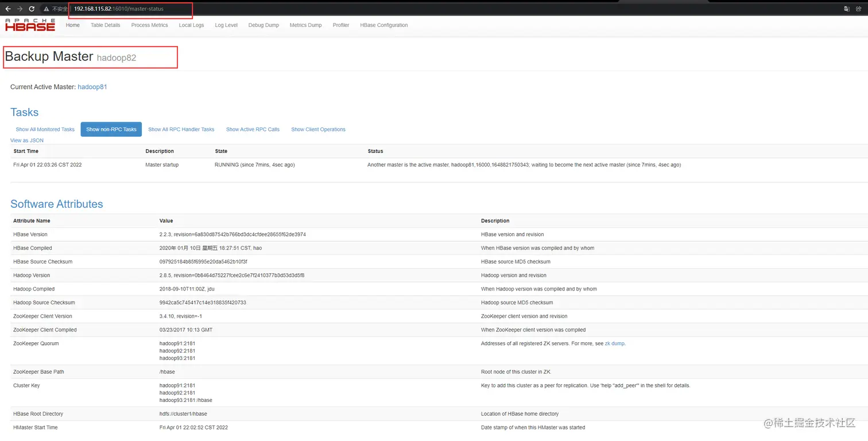The height and width of the screenshot is (441, 868).
Task: Click the HBase Version attribute name
Action: point(30,234)
